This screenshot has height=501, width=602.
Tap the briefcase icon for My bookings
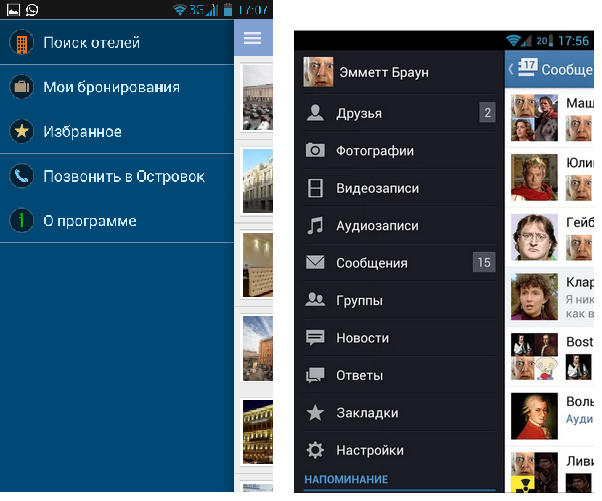click(x=22, y=87)
